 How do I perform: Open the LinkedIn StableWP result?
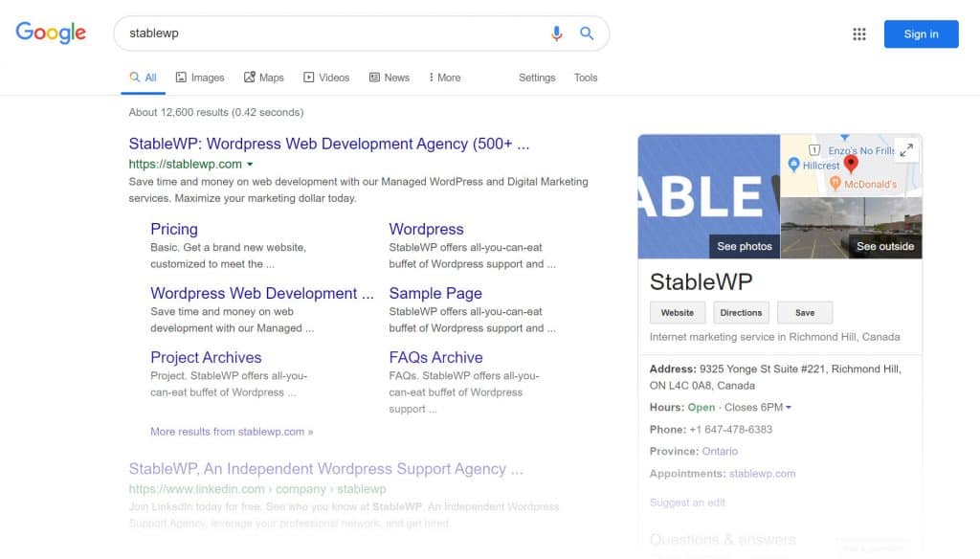[325, 469]
